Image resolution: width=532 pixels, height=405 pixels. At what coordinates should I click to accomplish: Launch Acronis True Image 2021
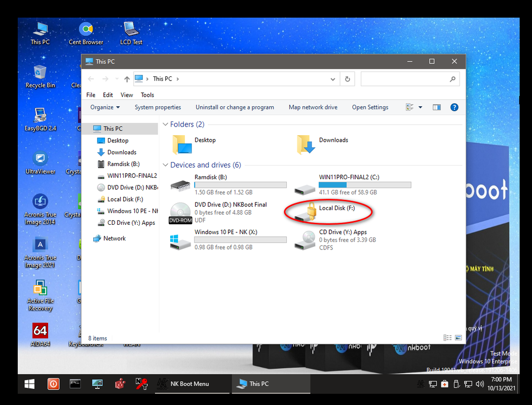pyautogui.click(x=40, y=253)
